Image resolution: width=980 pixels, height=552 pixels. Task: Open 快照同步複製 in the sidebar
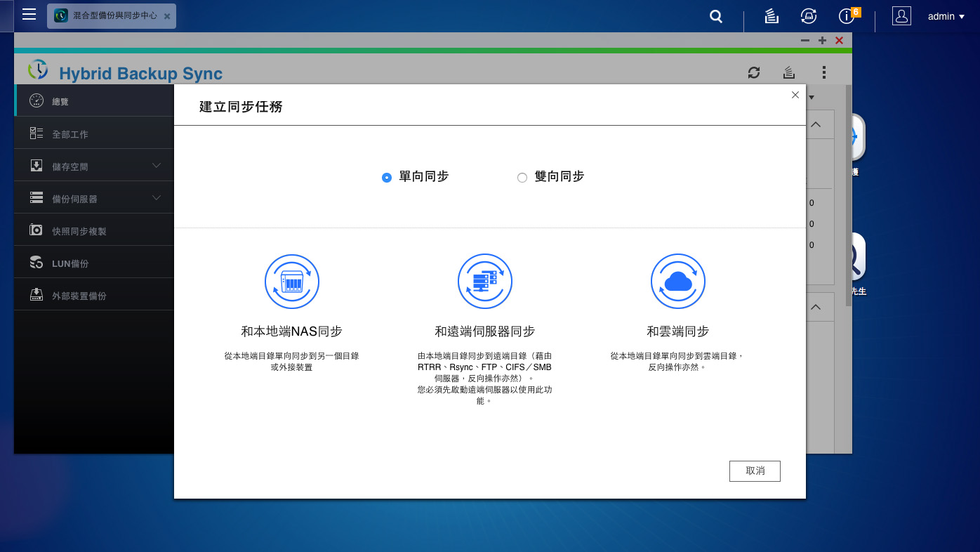coord(94,230)
